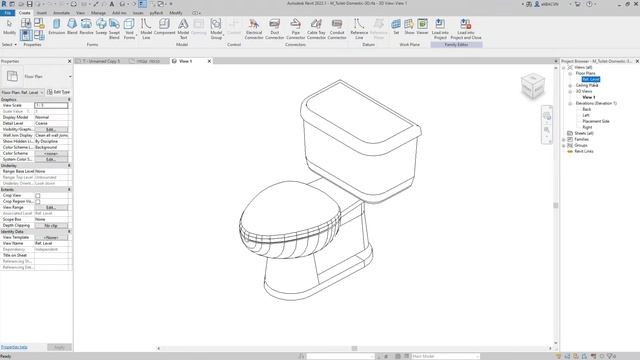Click the View Scale input field
This screenshot has height=360, width=640.
tap(51, 105)
